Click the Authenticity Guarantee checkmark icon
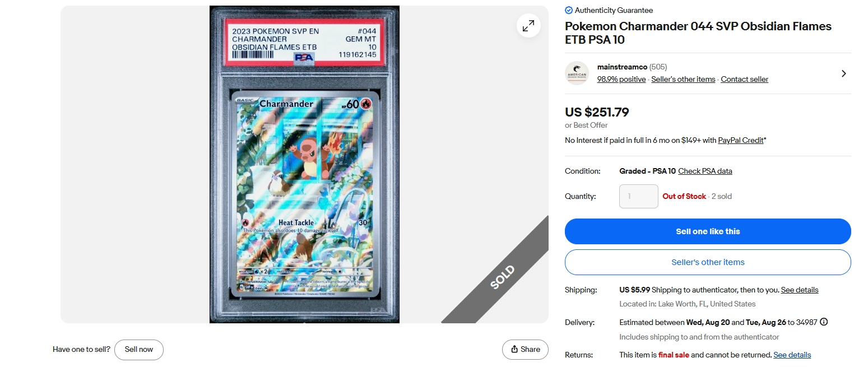Viewport: 868px width, 367px height. pyautogui.click(x=569, y=10)
